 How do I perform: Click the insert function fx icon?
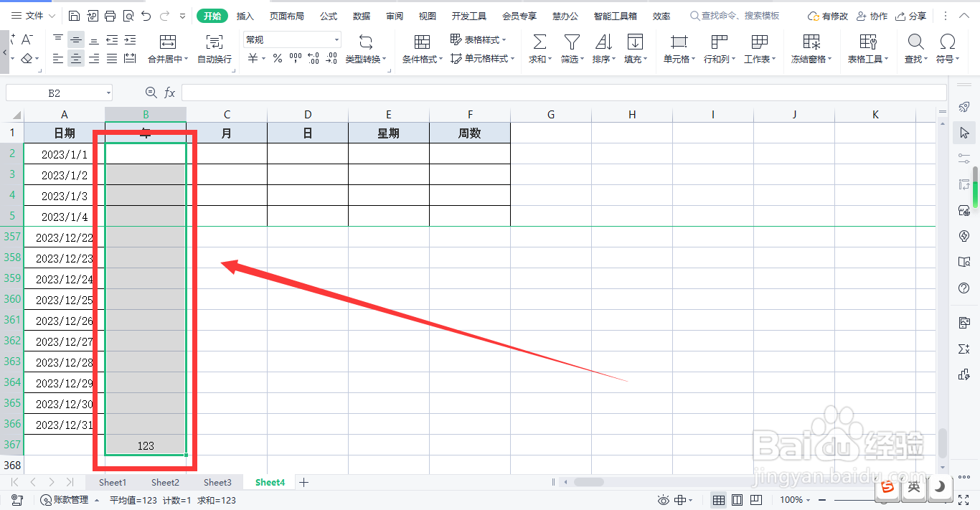click(170, 93)
